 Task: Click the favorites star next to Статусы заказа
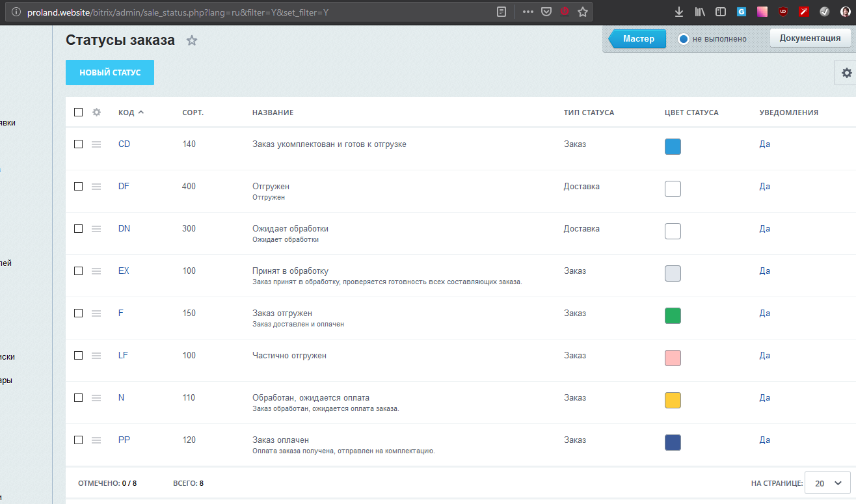pos(192,40)
